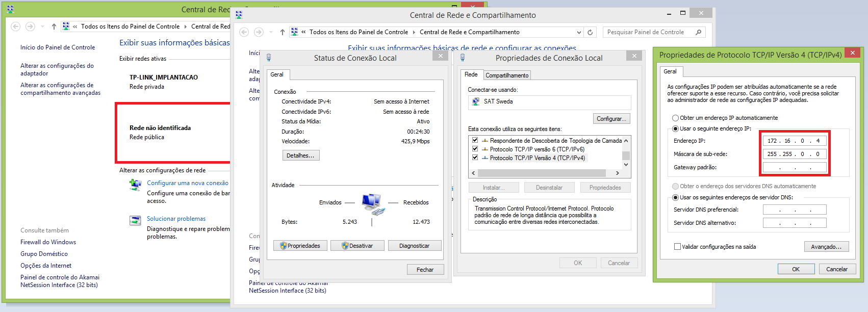Click Cancelar in TCP/IPv4 properties dialog

click(837, 269)
